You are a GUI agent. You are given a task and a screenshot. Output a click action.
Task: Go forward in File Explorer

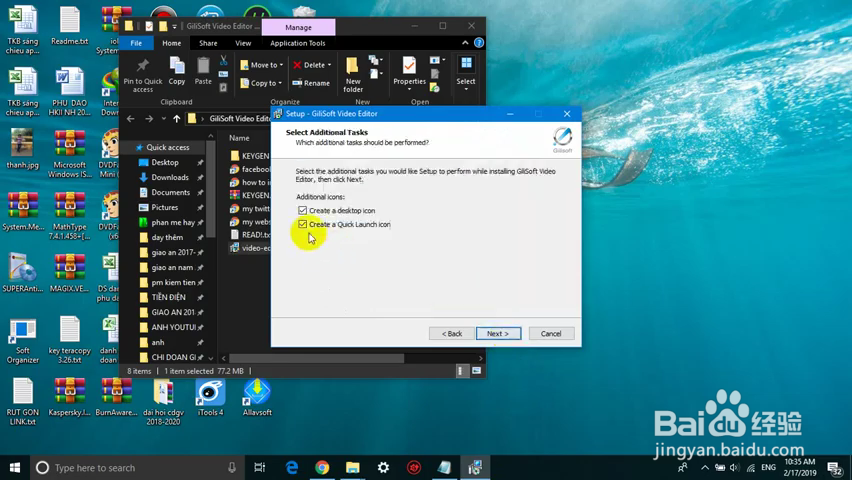point(149,119)
